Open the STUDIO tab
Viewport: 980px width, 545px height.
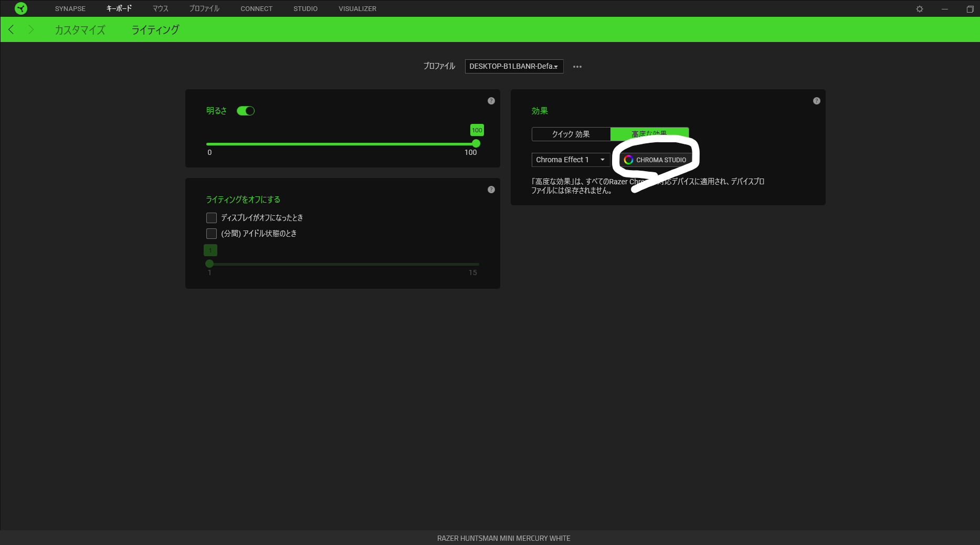(x=305, y=9)
